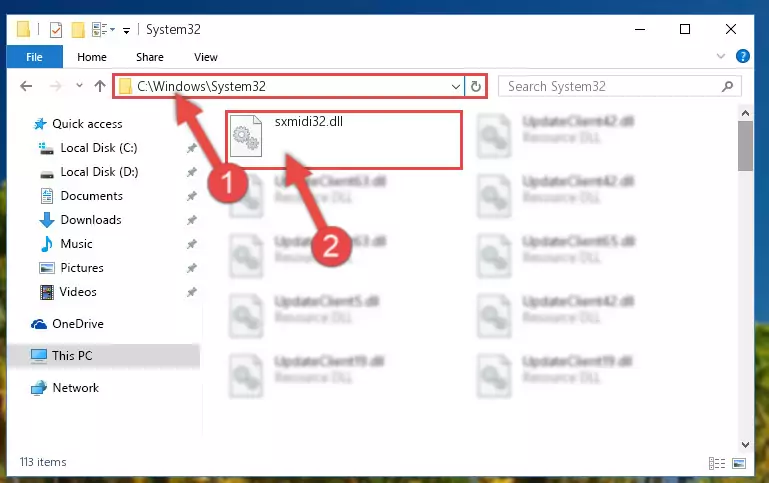Image resolution: width=769 pixels, height=483 pixels.
Task: Open the View ribbon tab
Action: point(205,57)
